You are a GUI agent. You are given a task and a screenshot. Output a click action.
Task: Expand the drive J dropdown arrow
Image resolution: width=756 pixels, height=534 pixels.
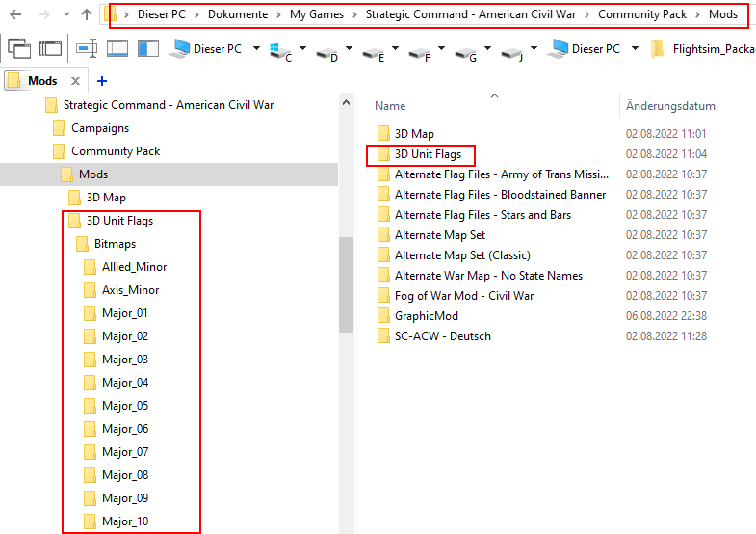[534, 48]
